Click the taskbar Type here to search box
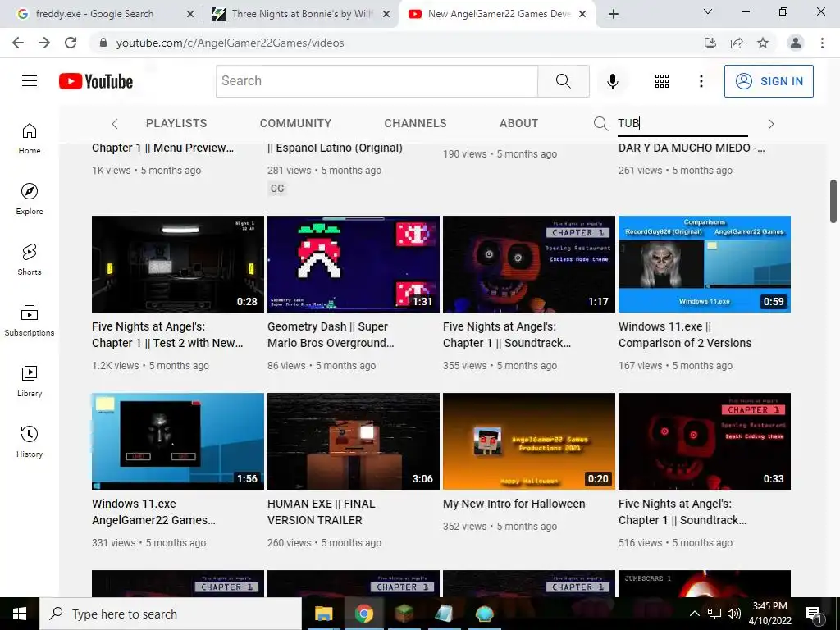Image resolution: width=840 pixels, height=630 pixels. (x=171, y=614)
